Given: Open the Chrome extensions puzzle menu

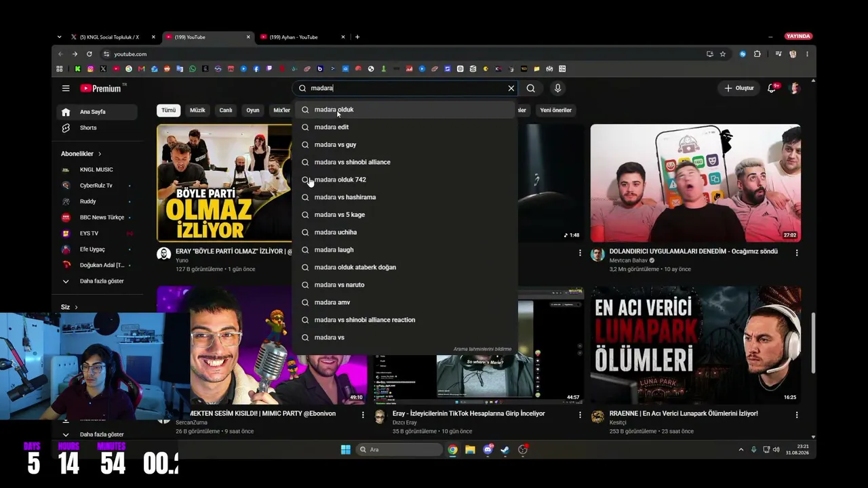Looking at the screenshot, I should pyautogui.click(x=757, y=54).
